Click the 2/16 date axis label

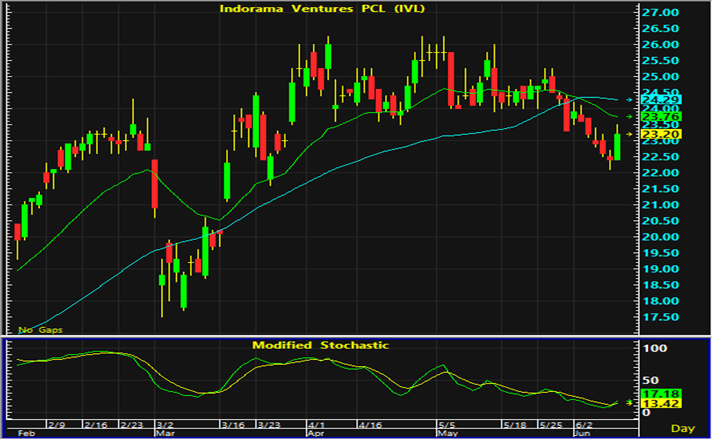pyautogui.click(x=96, y=425)
